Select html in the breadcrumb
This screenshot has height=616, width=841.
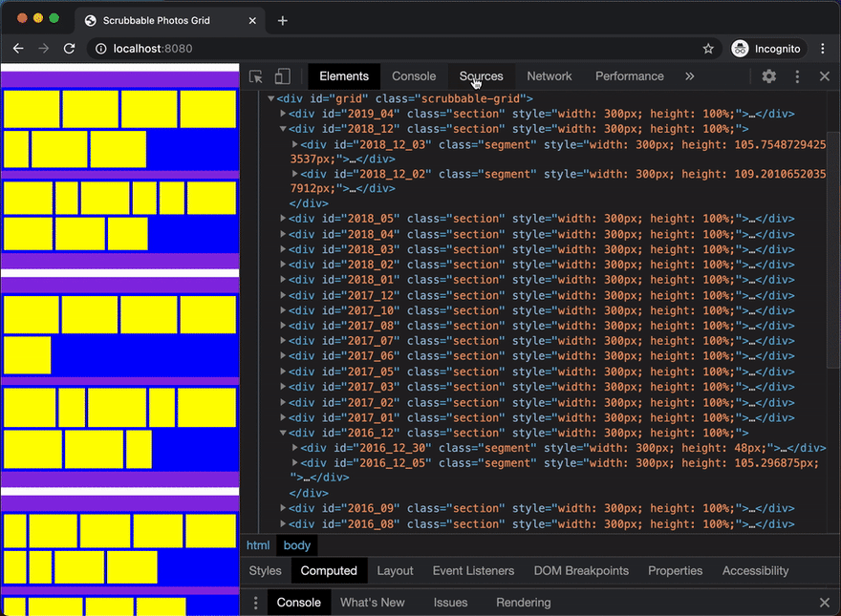pos(258,545)
